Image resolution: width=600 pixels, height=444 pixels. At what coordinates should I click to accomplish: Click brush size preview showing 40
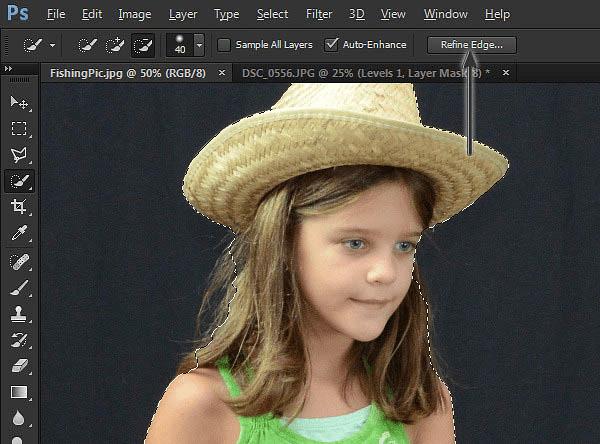pos(180,45)
